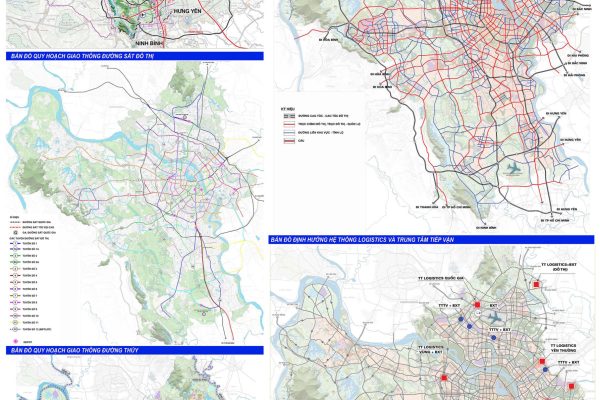Click the HƯNG YÊN province label
The width and height of the screenshot is (600, 400).
click(187, 12)
